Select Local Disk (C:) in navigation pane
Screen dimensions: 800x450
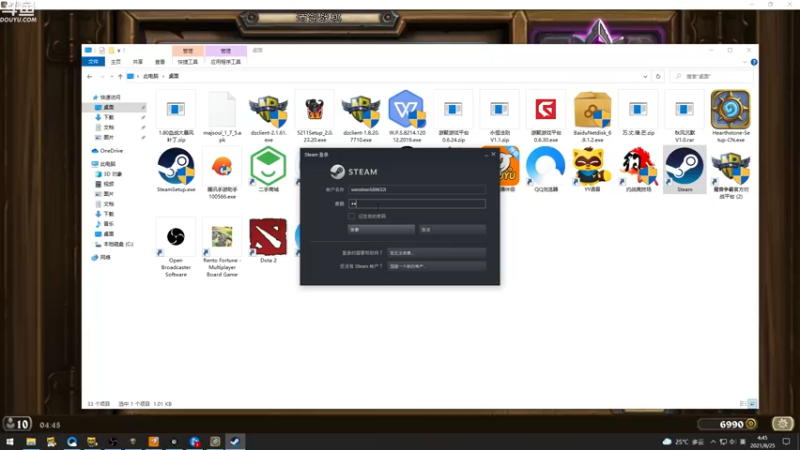pos(114,244)
